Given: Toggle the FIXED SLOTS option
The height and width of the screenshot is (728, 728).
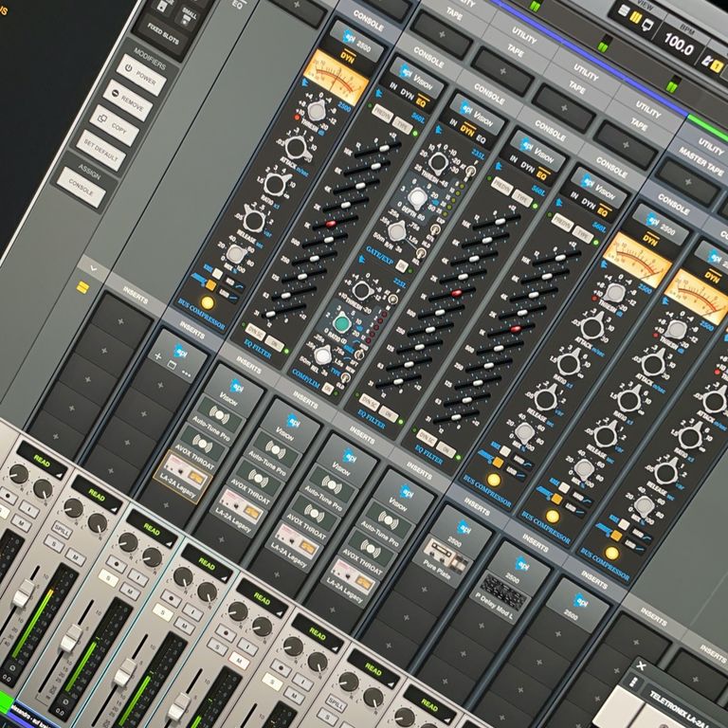Looking at the screenshot, I should click(x=163, y=32).
